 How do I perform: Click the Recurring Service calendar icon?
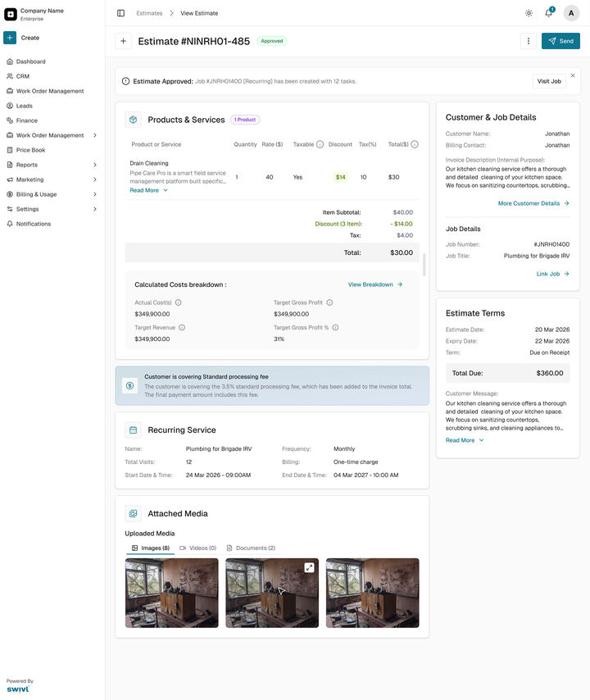pyautogui.click(x=133, y=430)
